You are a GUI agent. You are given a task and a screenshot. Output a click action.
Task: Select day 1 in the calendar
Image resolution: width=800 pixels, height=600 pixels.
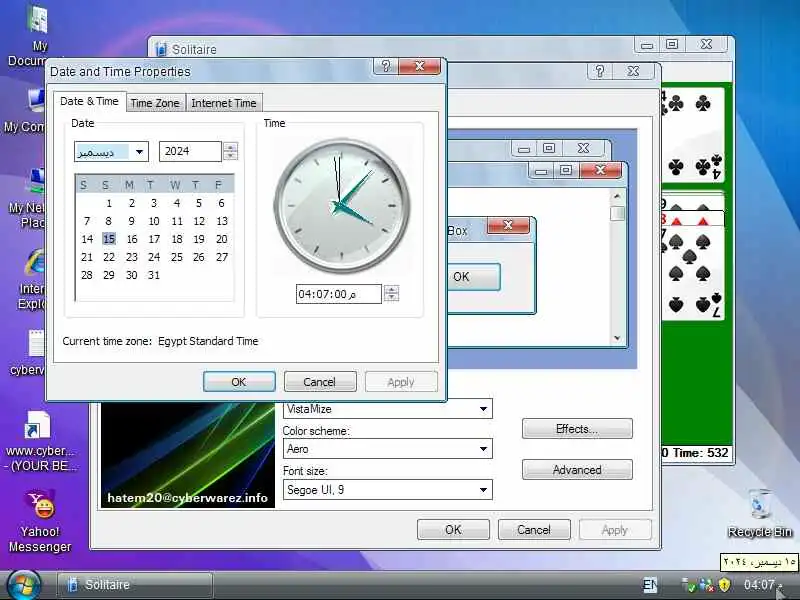(109, 203)
